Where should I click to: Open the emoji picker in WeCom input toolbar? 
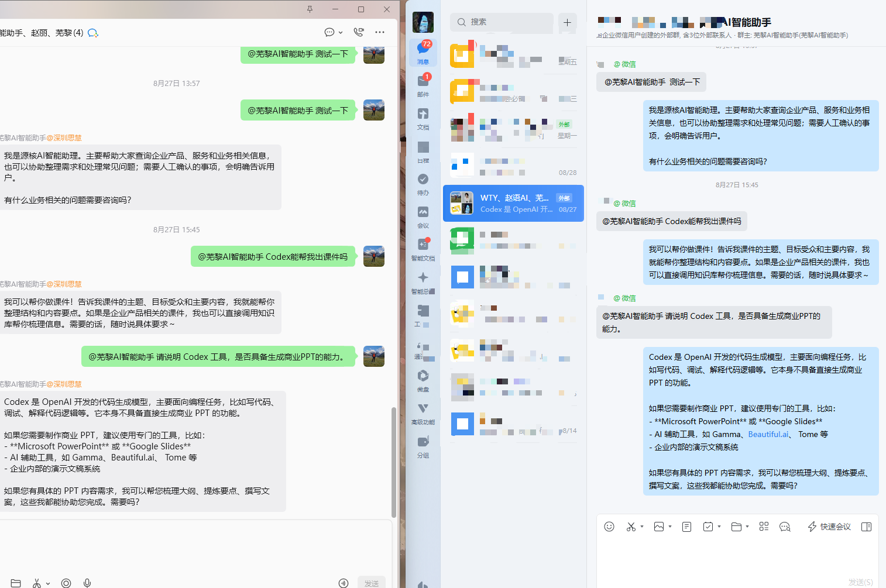click(609, 527)
